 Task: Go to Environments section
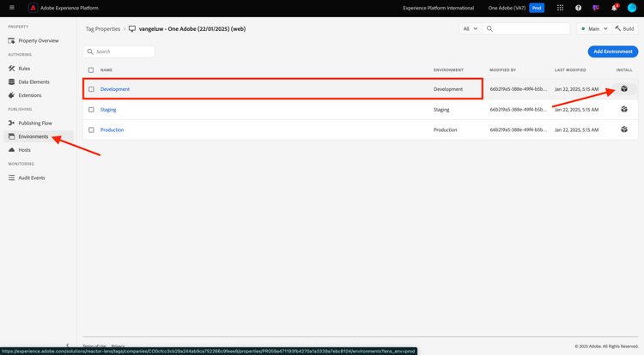[x=33, y=136]
